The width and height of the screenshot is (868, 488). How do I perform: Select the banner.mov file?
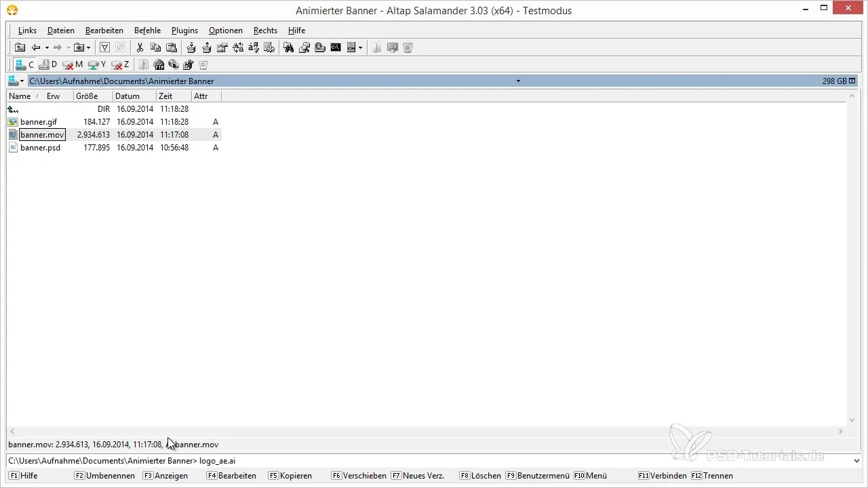(x=114, y=135)
